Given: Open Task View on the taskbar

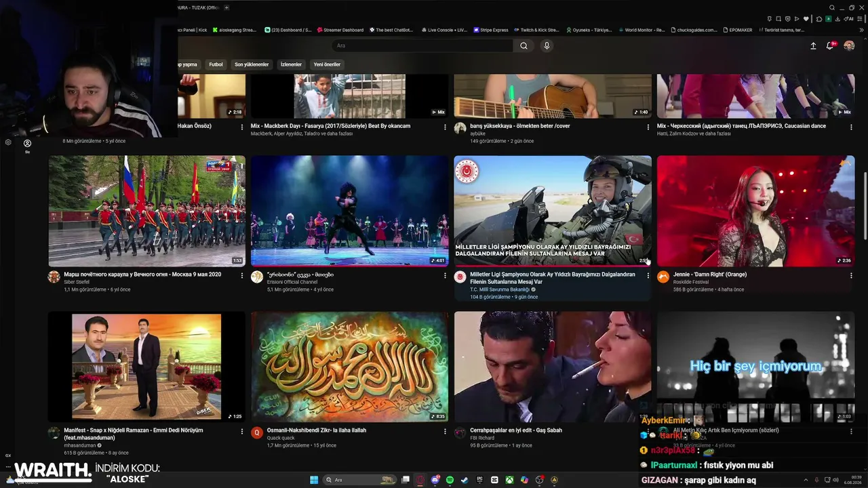Looking at the screenshot, I should [x=405, y=480].
